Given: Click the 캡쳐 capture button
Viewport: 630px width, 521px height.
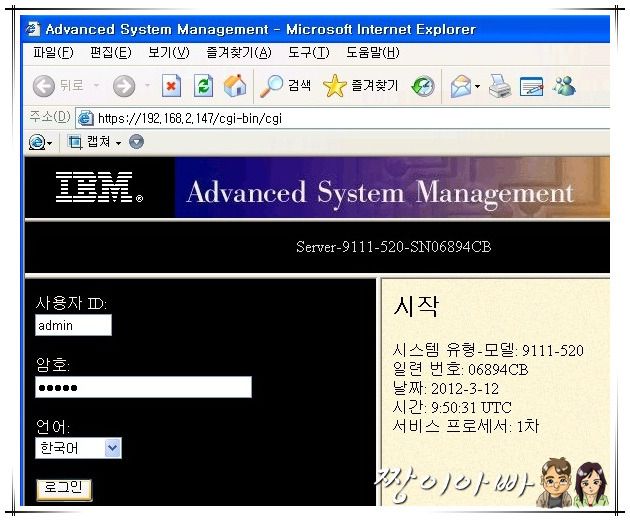Looking at the screenshot, I should (x=89, y=142).
